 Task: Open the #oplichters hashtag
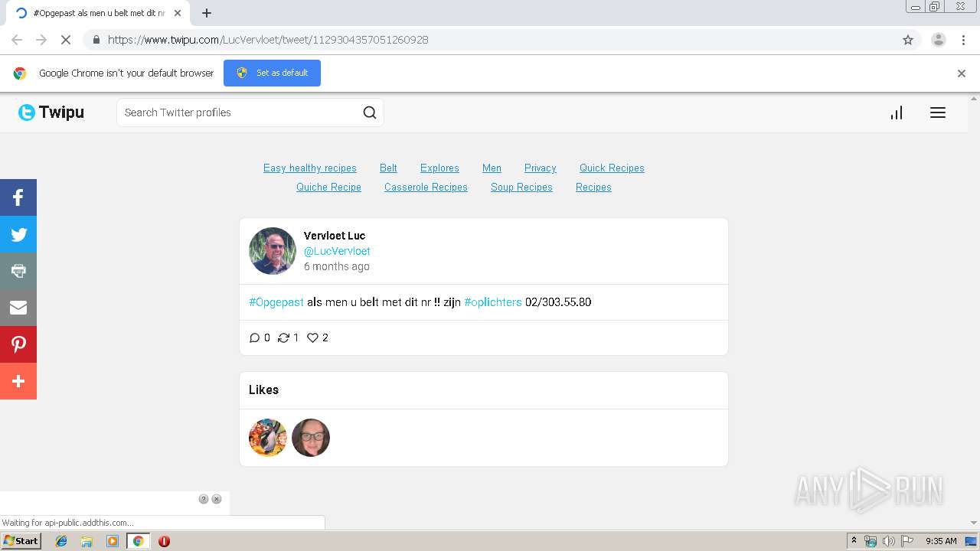click(493, 302)
